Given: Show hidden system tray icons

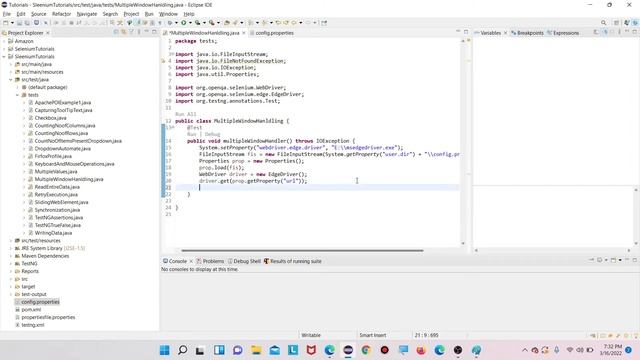Looking at the screenshot, I should pos(524,350).
